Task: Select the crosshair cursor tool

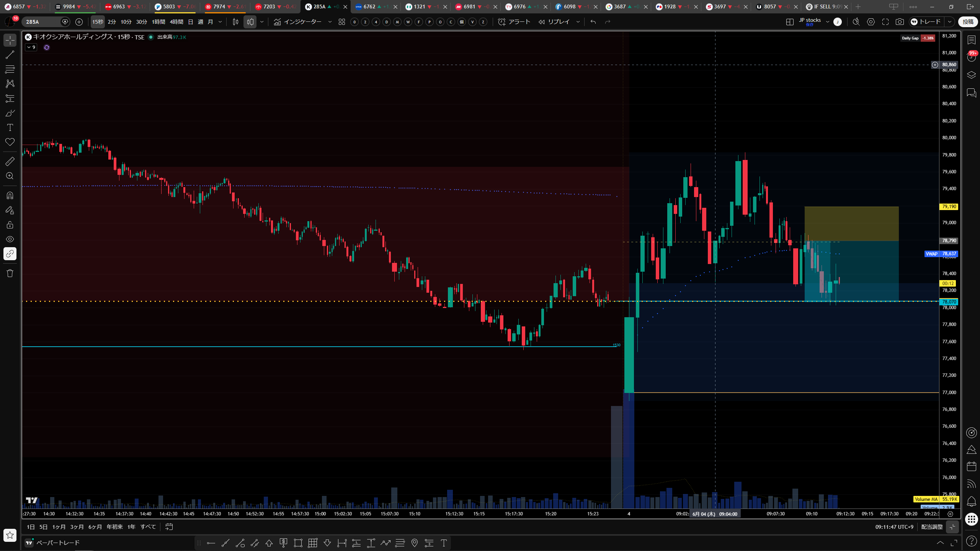Action: pos(10,40)
